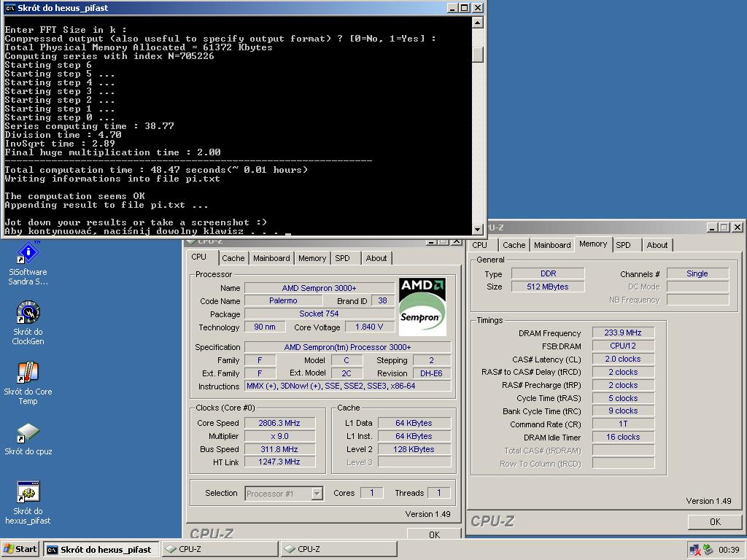Click the Cores value 1
The width and height of the screenshot is (747, 560).
click(x=372, y=493)
